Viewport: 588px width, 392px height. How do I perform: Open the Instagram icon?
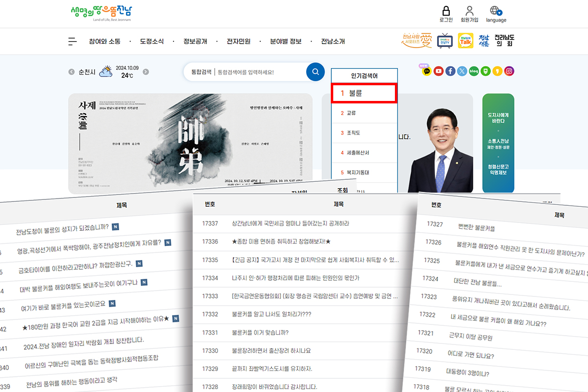(509, 71)
